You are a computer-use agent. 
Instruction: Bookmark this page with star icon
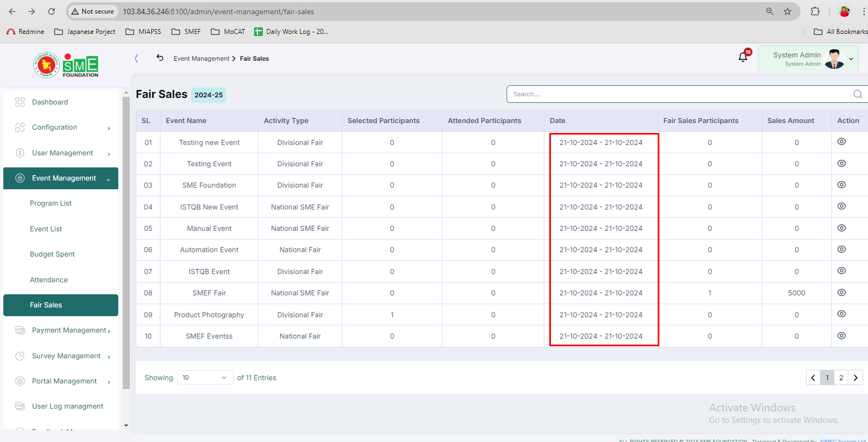tap(787, 11)
